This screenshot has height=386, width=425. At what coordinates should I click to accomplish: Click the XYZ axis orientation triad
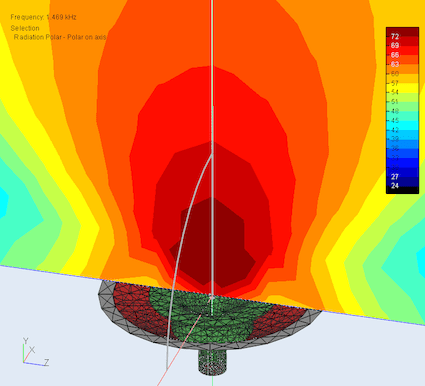36,352
